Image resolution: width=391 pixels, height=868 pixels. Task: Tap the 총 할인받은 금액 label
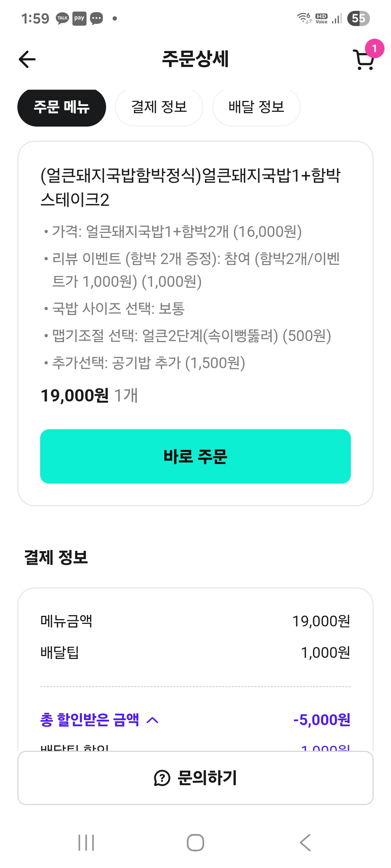point(89,720)
